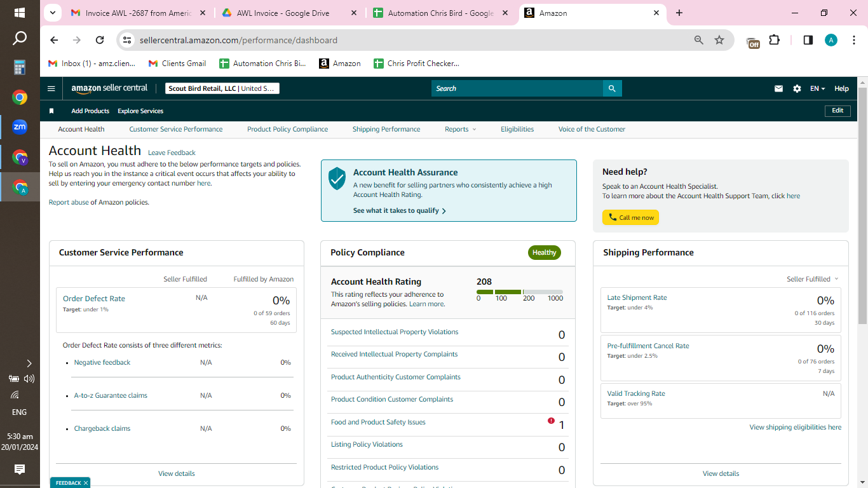Open the Chrome Extensions puzzle icon

(x=774, y=40)
